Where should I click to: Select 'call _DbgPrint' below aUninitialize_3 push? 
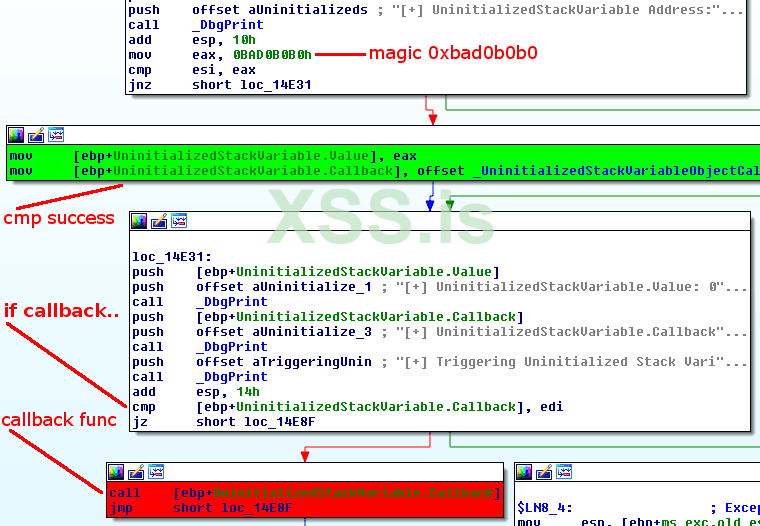pyautogui.click(x=200, y=347)
